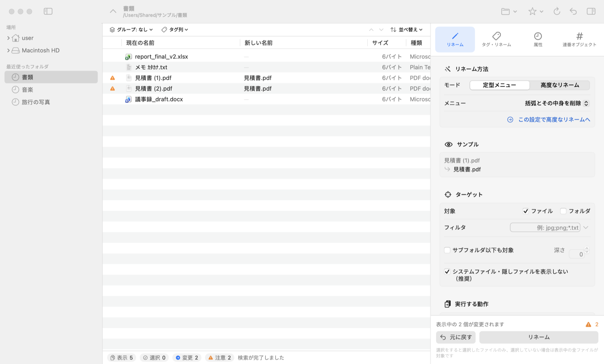
Task: Open the 並べ替え sort dropdown
Action: coord(407,29)
